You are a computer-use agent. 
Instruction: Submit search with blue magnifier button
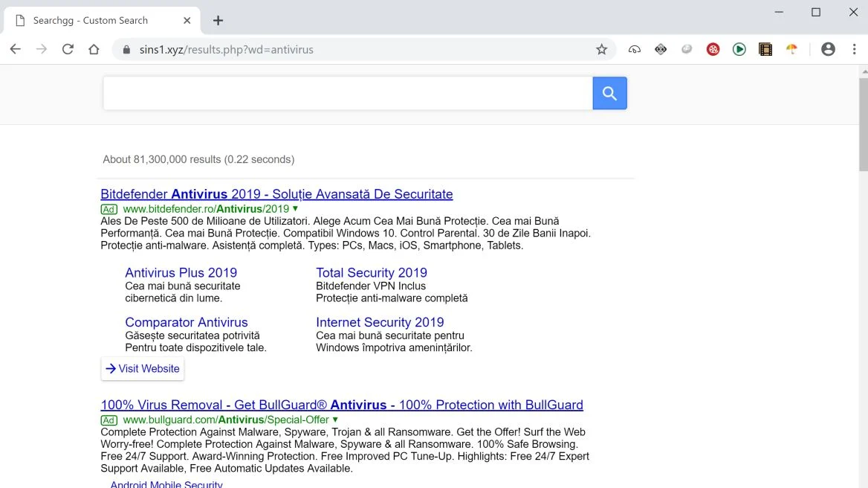pyautogui.click(x=609, y=93)
